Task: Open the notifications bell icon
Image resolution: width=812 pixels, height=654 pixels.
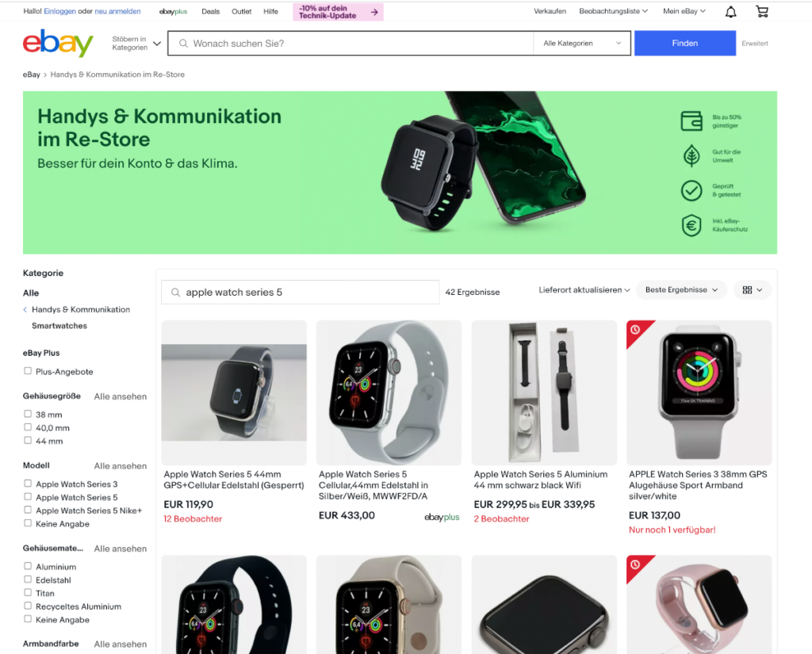Action: tap(730, 11)
